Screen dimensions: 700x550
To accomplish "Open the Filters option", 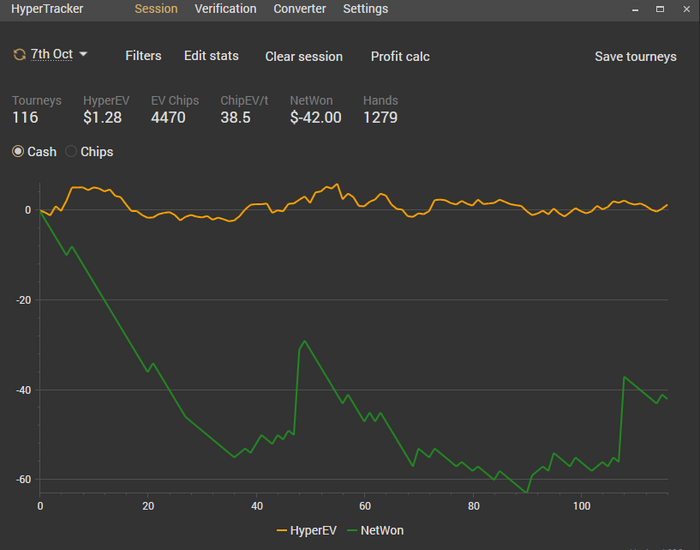I will tap(143, 56).
